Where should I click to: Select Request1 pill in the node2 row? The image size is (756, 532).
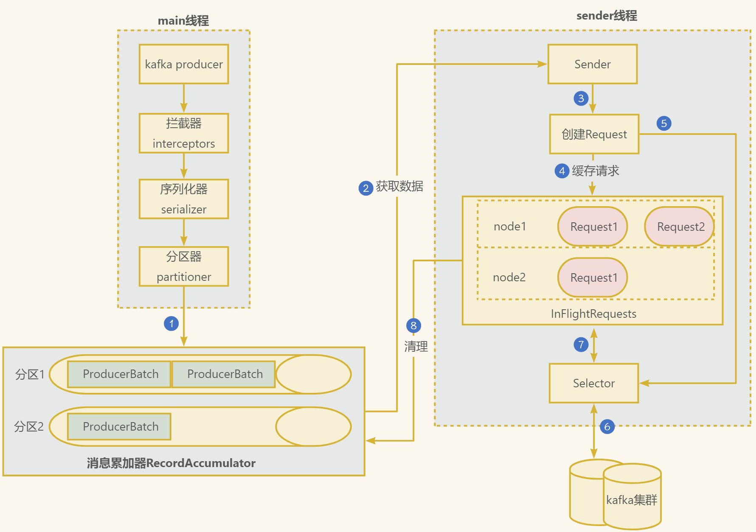[593, 277]
